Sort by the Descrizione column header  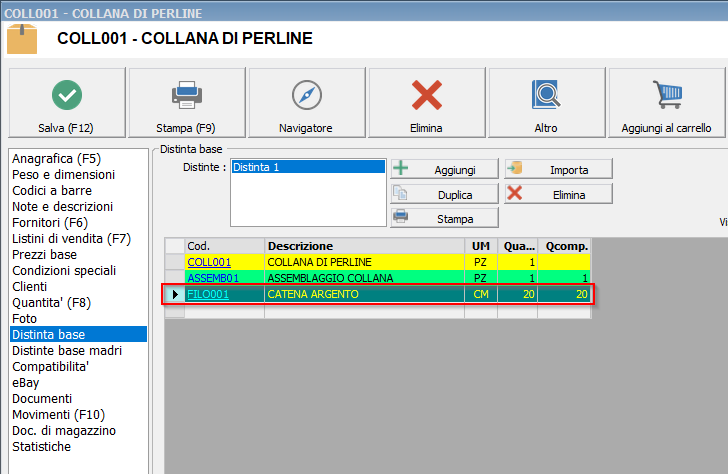click(365, 246)
